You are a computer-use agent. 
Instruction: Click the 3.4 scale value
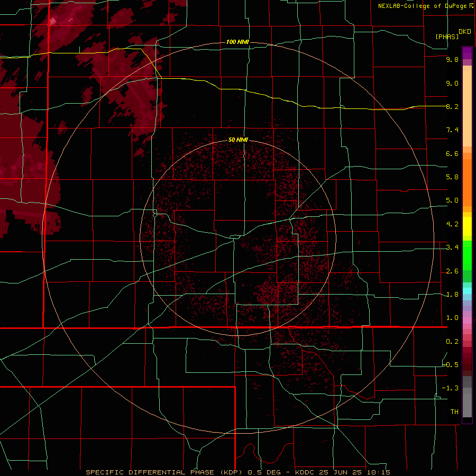pos(452,248)
